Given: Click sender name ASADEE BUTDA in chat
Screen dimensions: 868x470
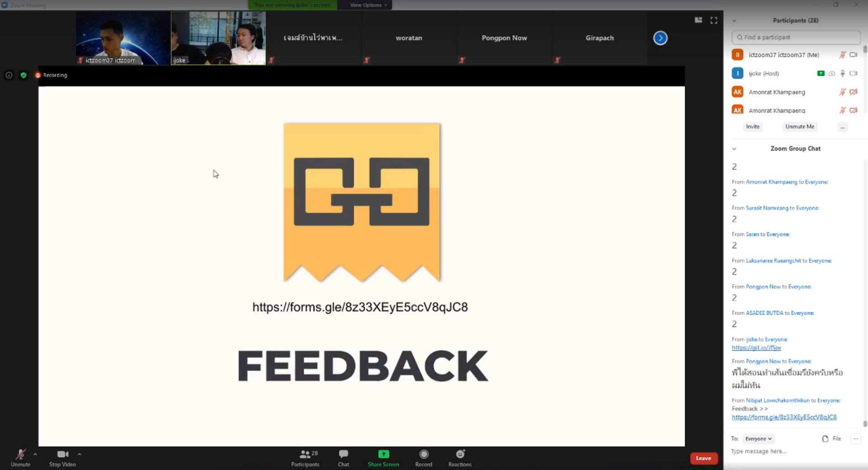Looking at the screenshot, I should coord(764,313).
